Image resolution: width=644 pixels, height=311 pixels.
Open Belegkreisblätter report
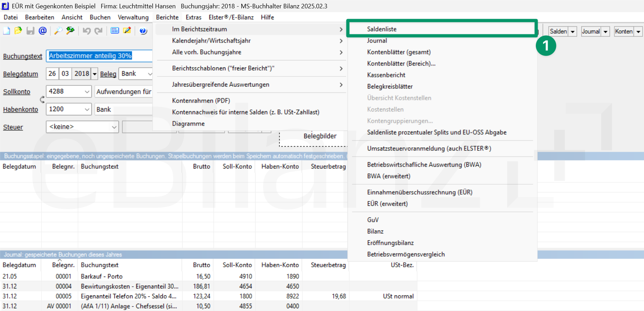[442, 87]
